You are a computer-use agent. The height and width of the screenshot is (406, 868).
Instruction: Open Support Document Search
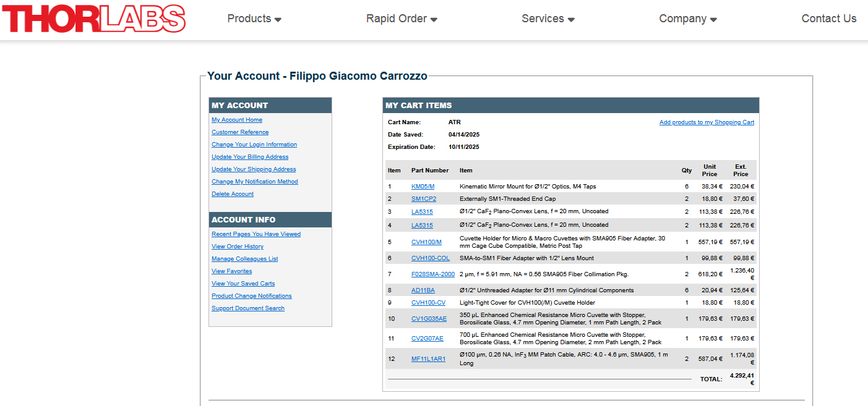click(248, 308)
